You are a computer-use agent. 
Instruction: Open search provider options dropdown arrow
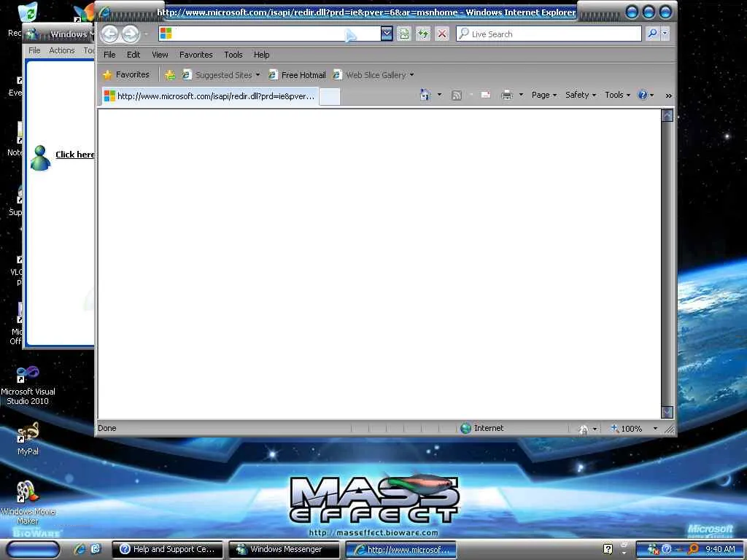665,34
